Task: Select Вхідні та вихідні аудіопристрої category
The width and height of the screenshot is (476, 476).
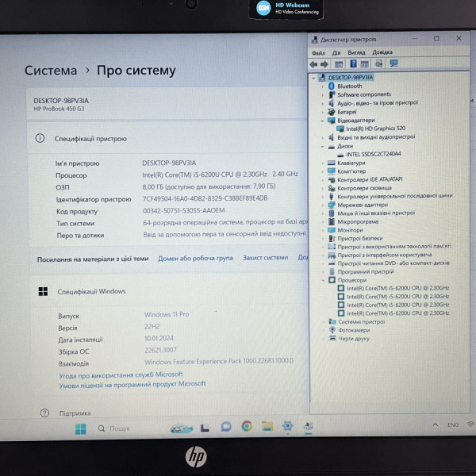Action: [376, 137]
